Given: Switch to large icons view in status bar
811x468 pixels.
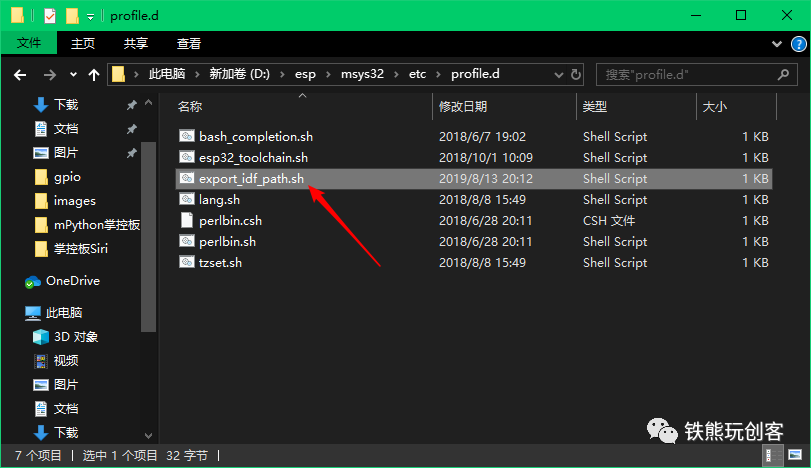Looking at the screenshot, I should (x=795, y=455).
